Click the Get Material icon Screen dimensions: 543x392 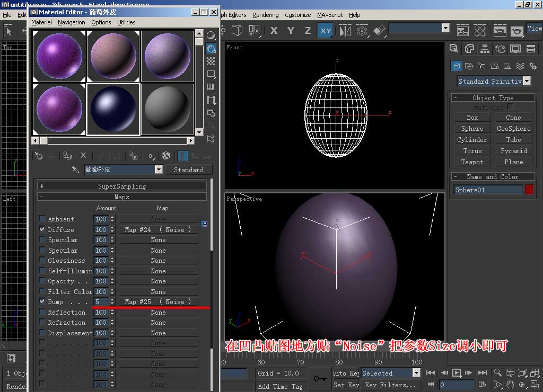[x=38, y=156]
